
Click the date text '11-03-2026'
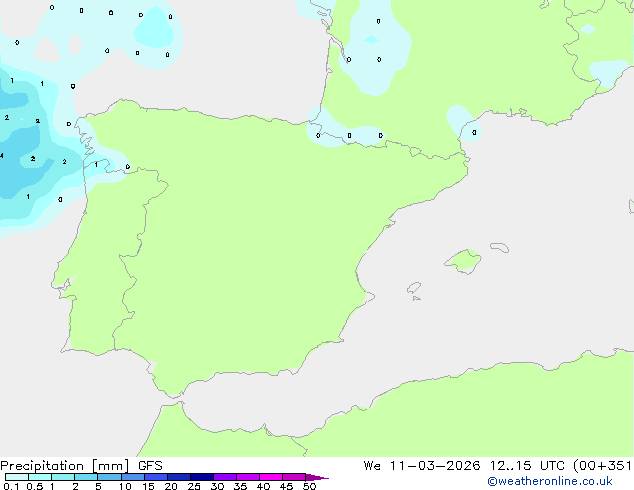tap(435, 466)
